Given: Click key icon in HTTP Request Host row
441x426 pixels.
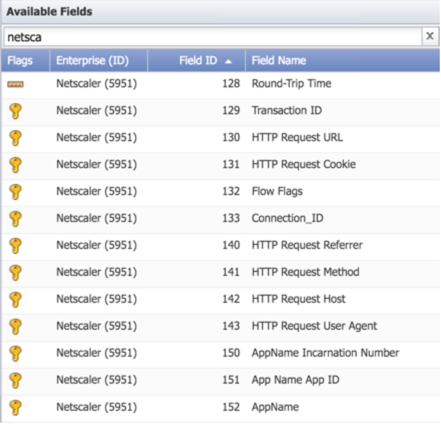Looking at the screenshot, I should (x=15, y=300).
